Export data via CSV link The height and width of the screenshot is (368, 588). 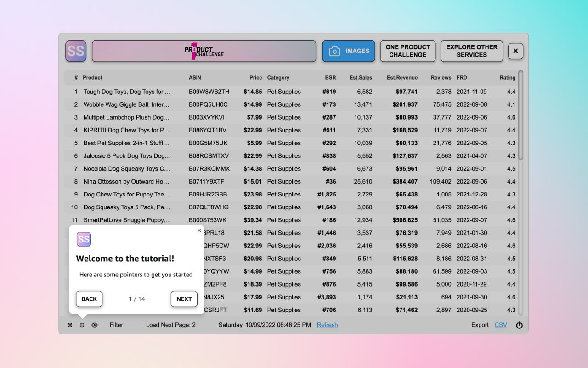point(501,325)
